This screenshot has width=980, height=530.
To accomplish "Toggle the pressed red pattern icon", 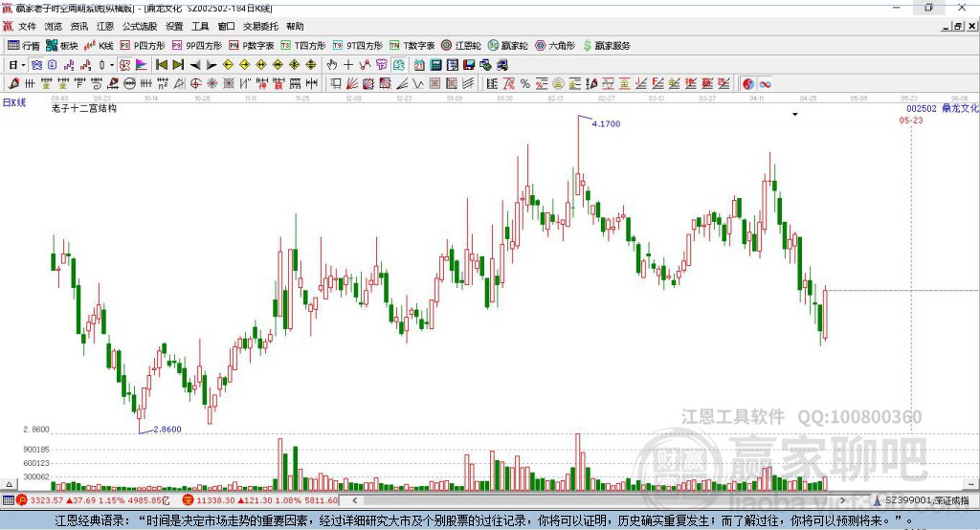I will [125, 65].
